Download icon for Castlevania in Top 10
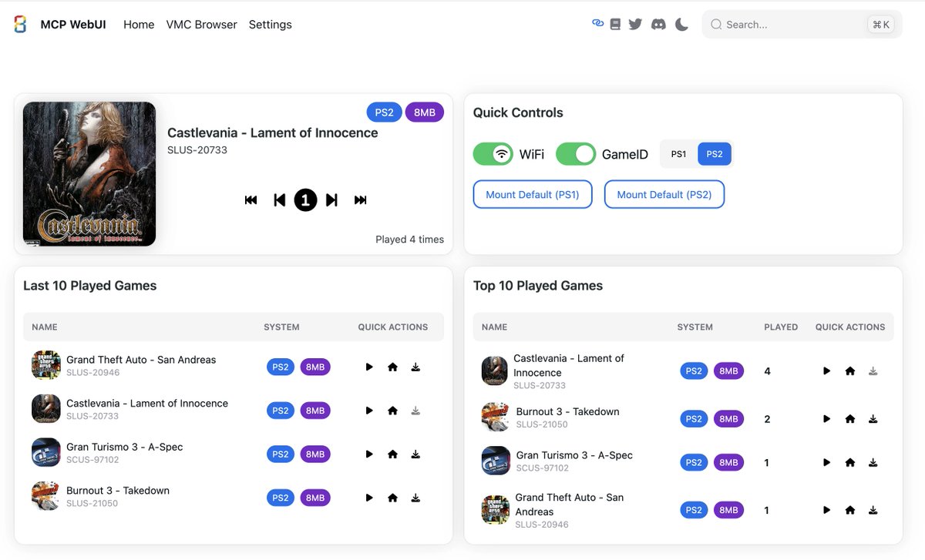This screenshot has width=925, height=560. [873, 371]
